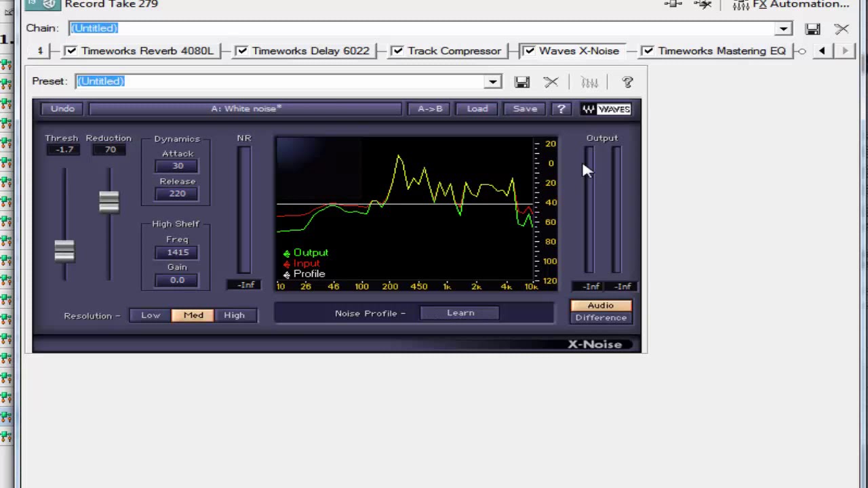Open the Preset dropdown list
The height and width of the screenshot is (488, 868).
[493, 82]
